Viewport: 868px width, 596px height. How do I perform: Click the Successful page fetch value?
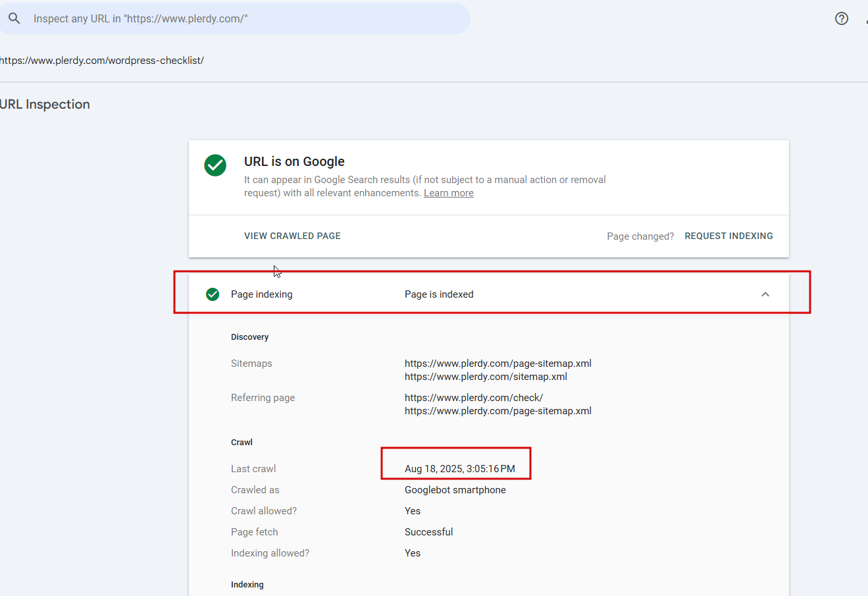point(429,532)
